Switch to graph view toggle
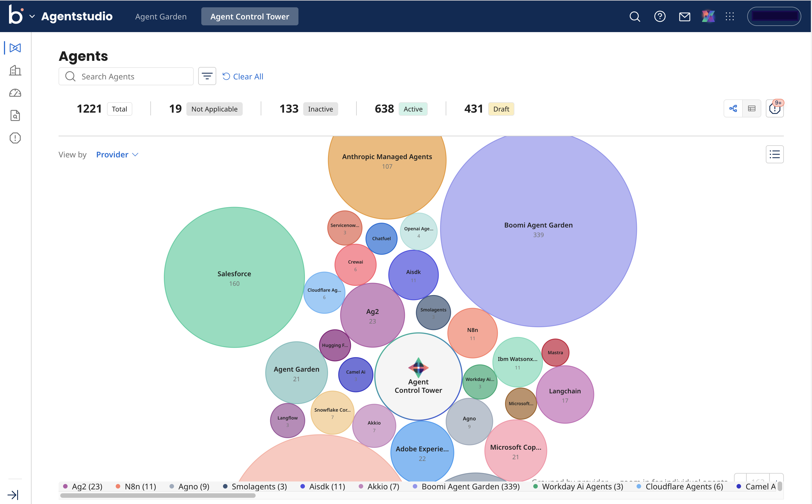The width and height of the screenshot is (812, 504). [x=733, y=108]
